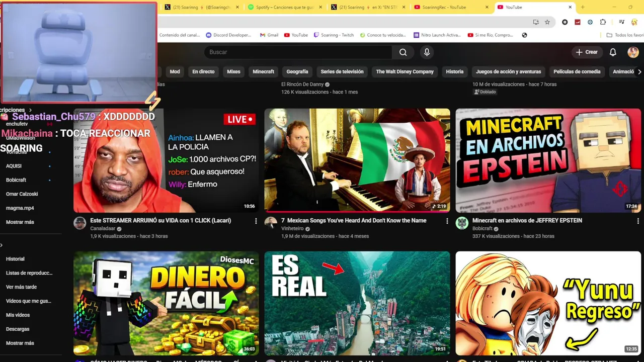644x362 pixels.
Task: Open Ver más tarde in sidebar
Action: pos(21,287)
